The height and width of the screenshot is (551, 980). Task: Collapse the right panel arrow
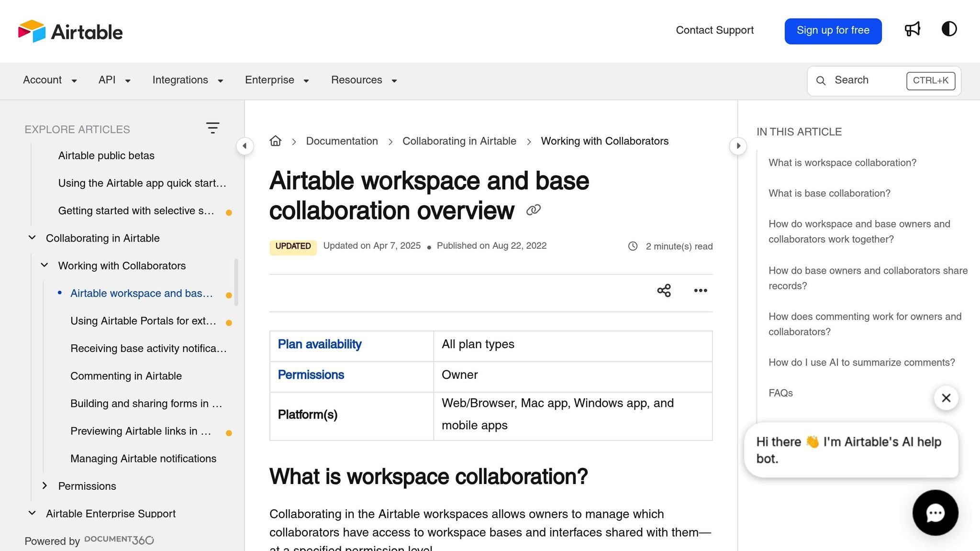(x=738, y=146)
